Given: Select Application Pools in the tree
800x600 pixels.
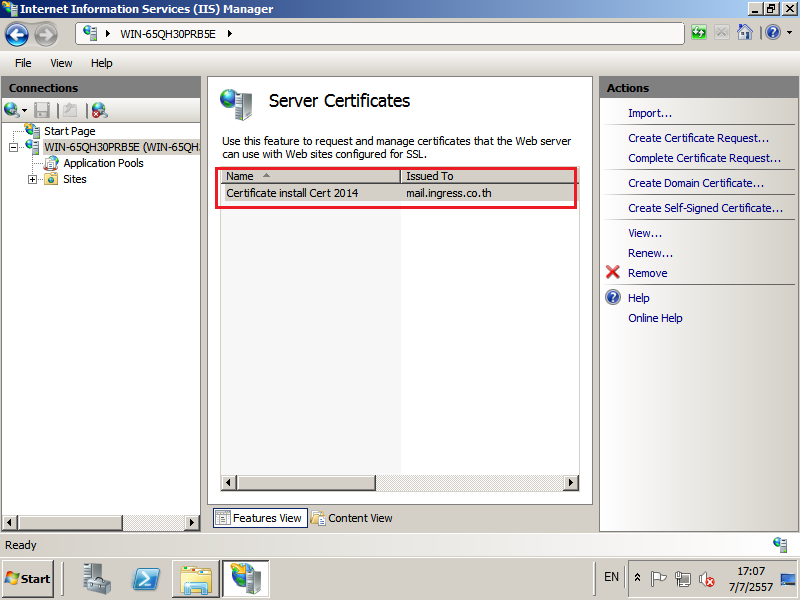Looking at the screenshot, I should pos(103,163).
